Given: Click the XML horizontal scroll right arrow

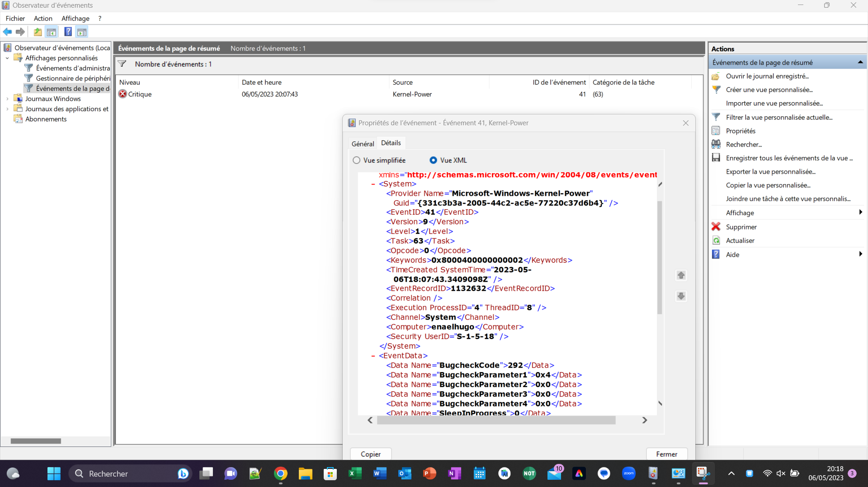Looking at the screenshot, I should (x=645, y=420).
